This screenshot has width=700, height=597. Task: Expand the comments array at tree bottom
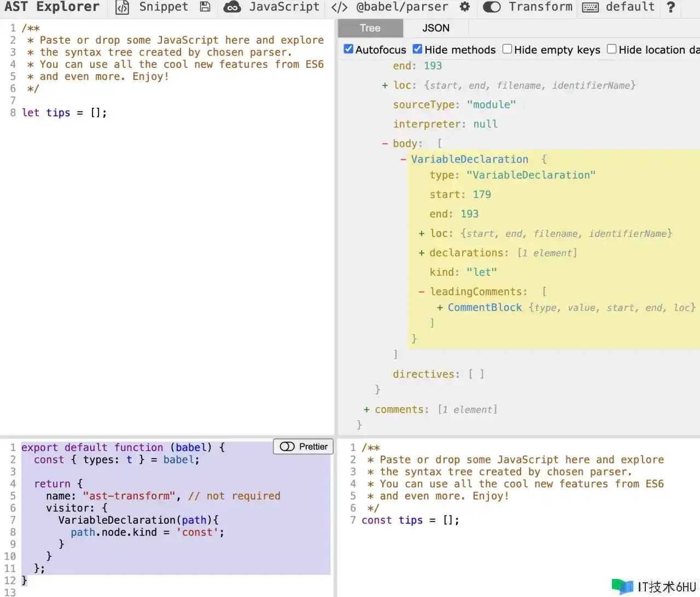pyautogui.click(x=366, y=409)
